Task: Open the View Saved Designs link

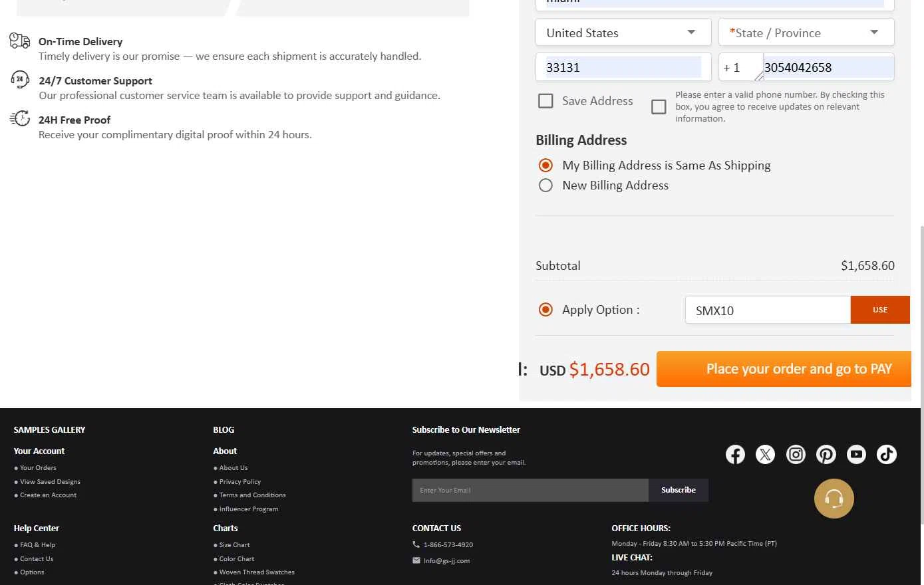Action: click(x=50, y=482)
